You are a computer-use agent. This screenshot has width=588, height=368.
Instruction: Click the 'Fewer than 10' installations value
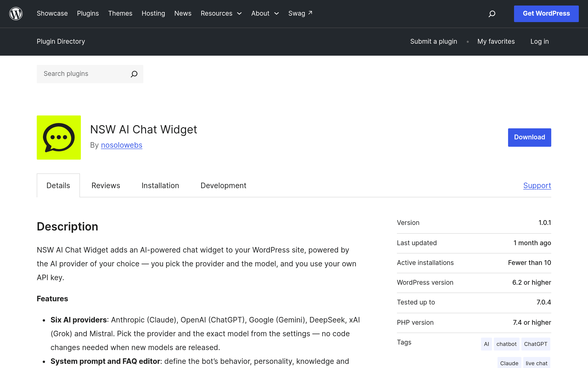(x=530, y=263)
